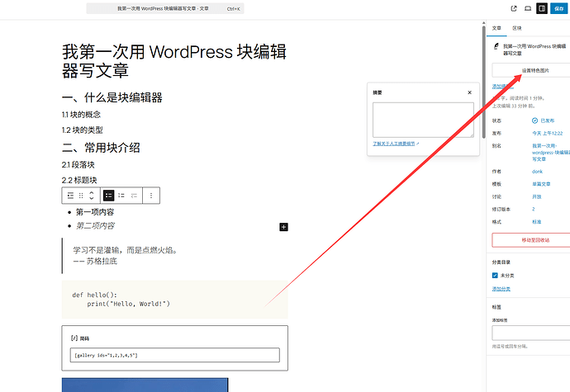Open revisions count 2
Screen dimensions: 570x392
point(534,210)
